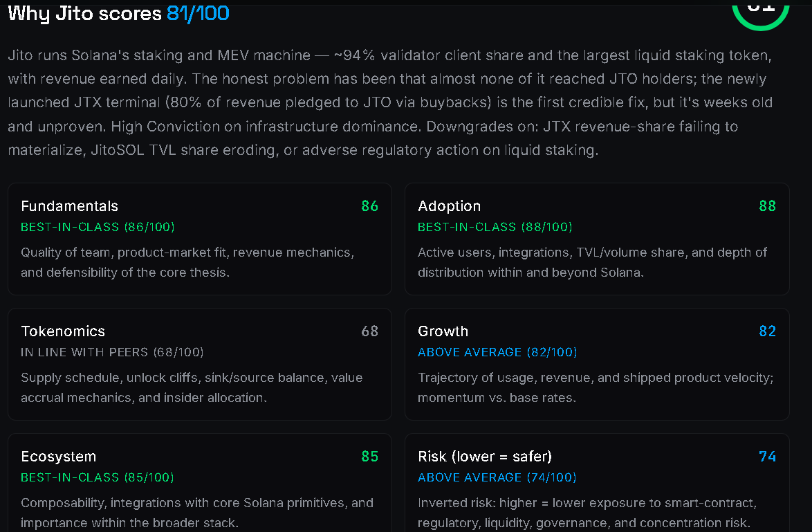Click the 'Inverted risk' description text

[587, 513]
